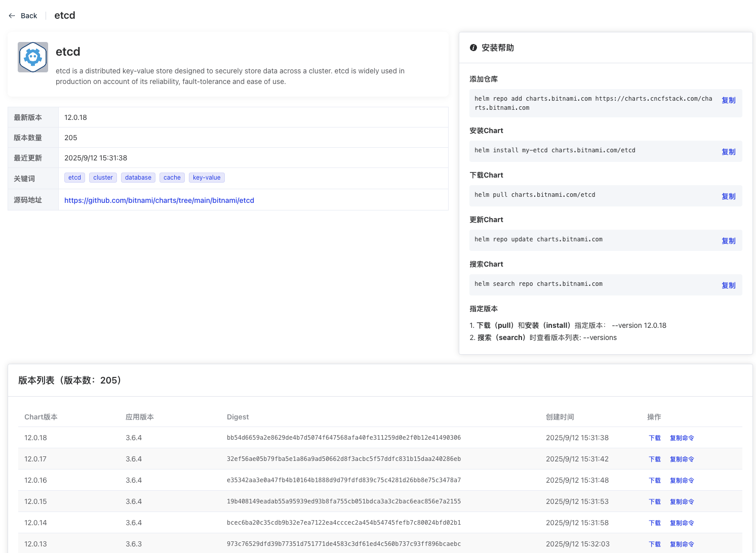Viewport: 756px width, 553px height.
Task: Click the key-value keyword tag
Action: click(207, 178)
